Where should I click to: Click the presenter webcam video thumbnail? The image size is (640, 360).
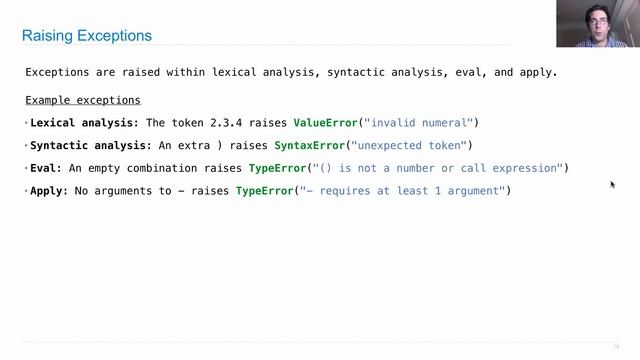pyautogui.click(x=598, y=23)
